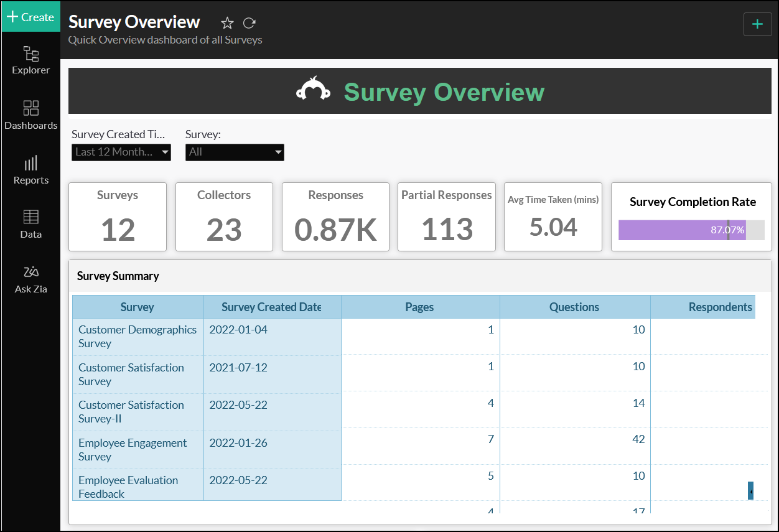This screenshot has width=779, height=532.
Task: Open the Ask Zia assistant icon
Action: pos(30,279)
